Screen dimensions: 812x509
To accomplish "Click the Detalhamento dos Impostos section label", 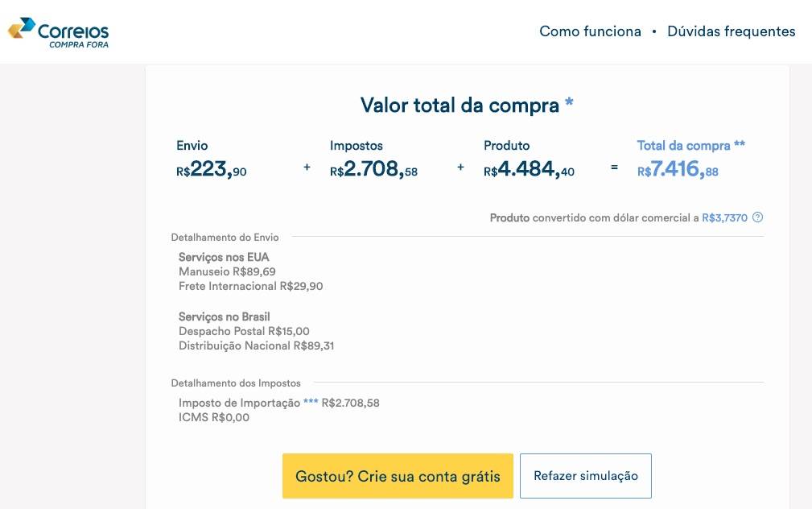I will (236, 383).
